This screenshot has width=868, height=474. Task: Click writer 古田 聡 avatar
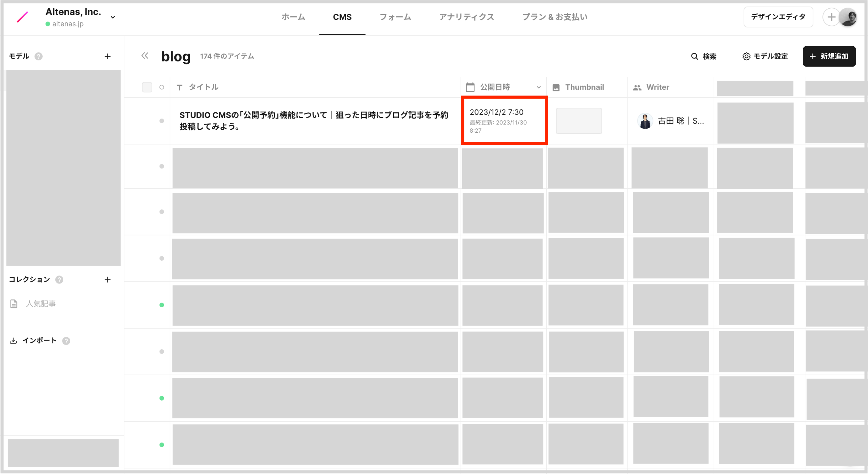(645, 121)
